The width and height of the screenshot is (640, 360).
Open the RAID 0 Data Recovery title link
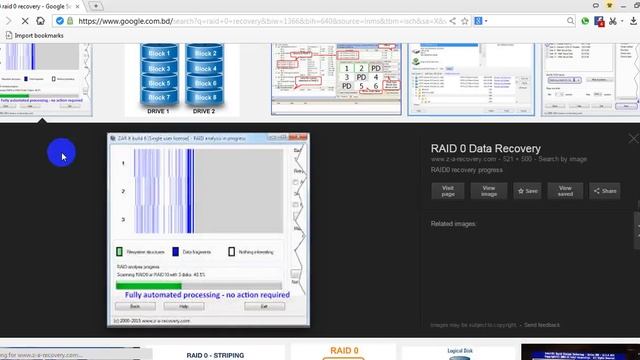(x=486, y=149)
